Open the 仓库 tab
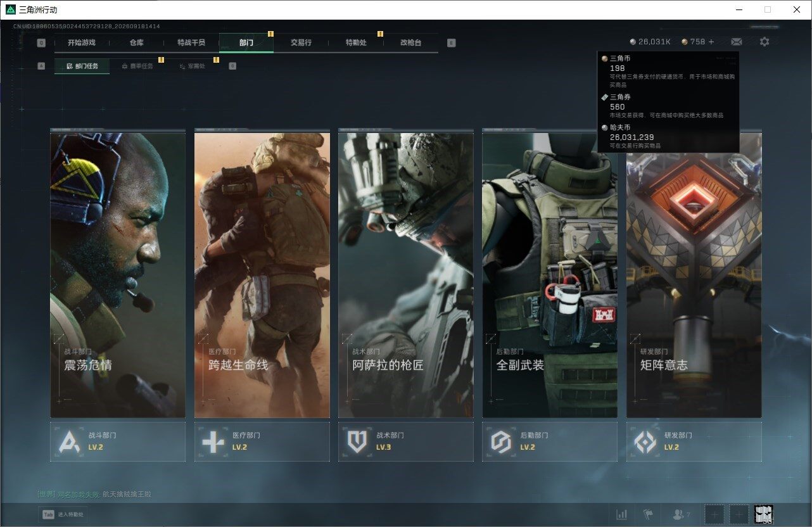The image size is (812, 527). 137,43
